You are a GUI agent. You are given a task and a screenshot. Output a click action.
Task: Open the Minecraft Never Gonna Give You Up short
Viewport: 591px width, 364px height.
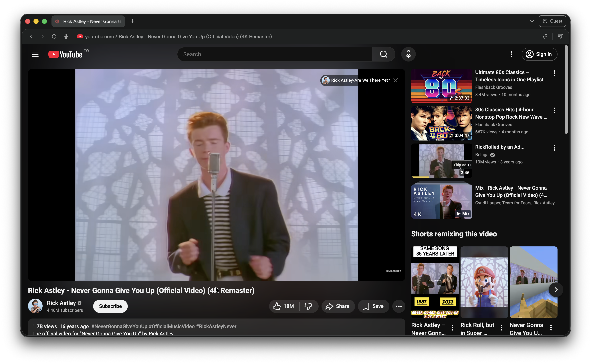533,282
